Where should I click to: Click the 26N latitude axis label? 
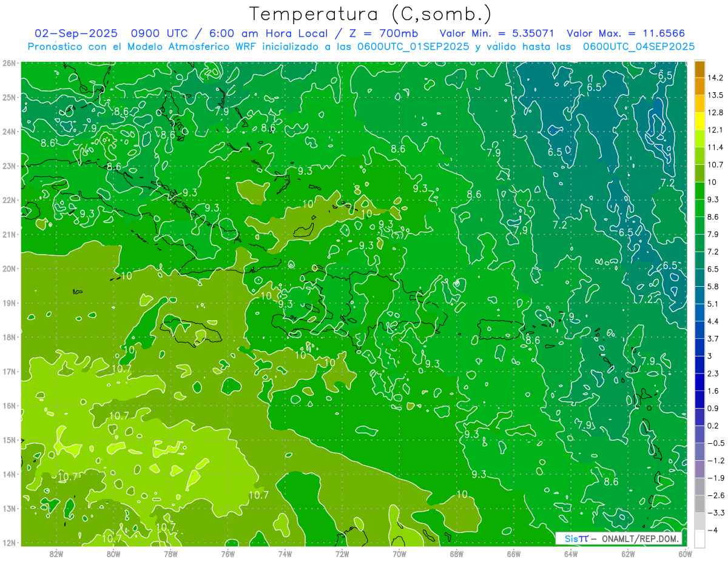8,63
